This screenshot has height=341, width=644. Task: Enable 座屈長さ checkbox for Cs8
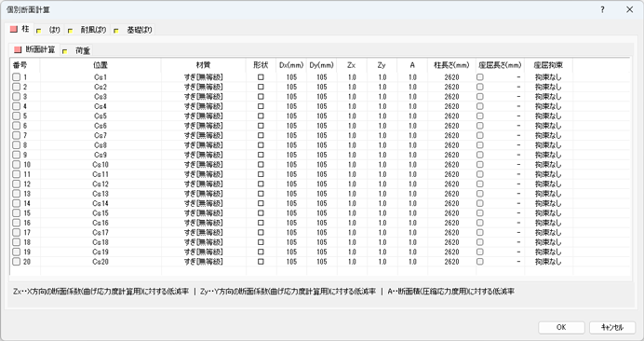click(479, 145)
